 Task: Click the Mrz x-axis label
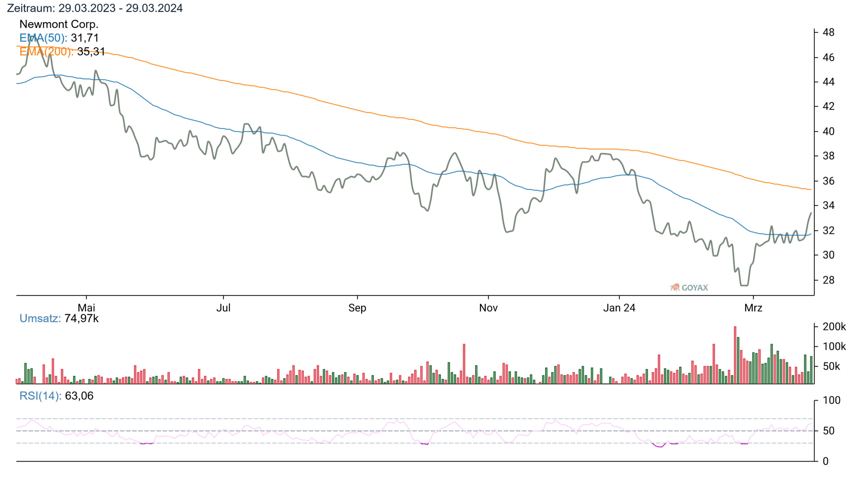tap(753, 308)
